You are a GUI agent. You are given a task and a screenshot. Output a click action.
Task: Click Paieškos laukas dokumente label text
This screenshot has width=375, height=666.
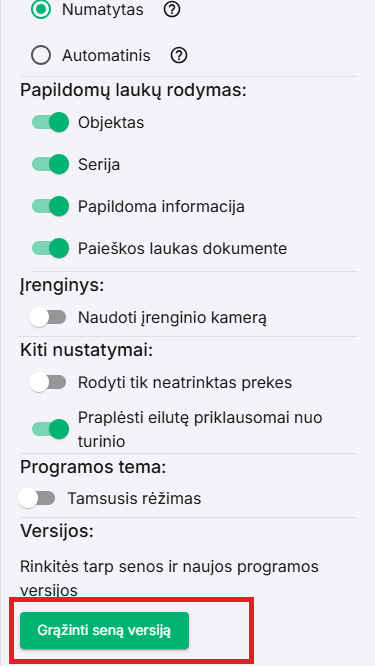[x=183, y=248]
